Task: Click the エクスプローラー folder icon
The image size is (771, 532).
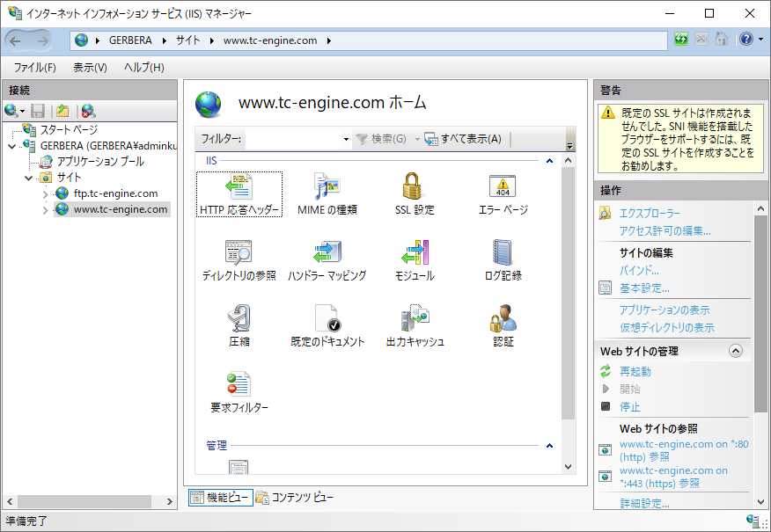Action: (x=605, y=213)
